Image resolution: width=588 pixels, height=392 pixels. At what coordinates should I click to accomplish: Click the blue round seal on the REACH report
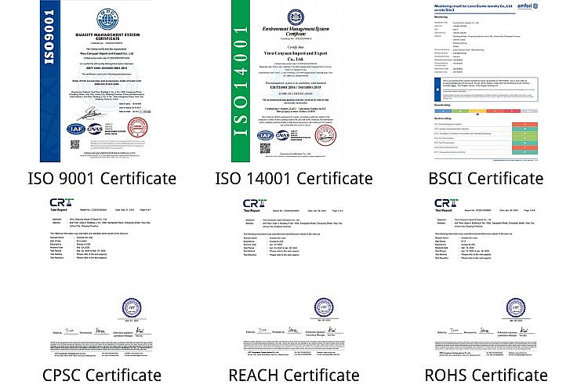click(324, 307)
